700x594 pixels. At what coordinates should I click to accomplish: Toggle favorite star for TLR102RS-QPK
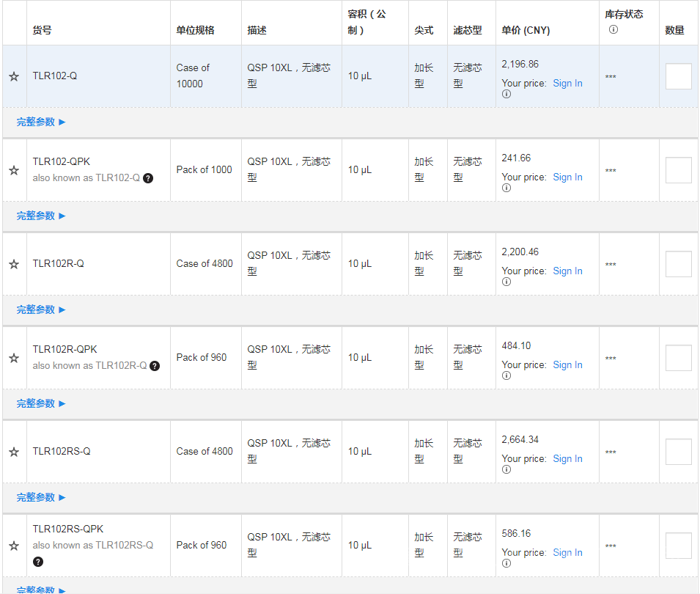coord(14,546)
